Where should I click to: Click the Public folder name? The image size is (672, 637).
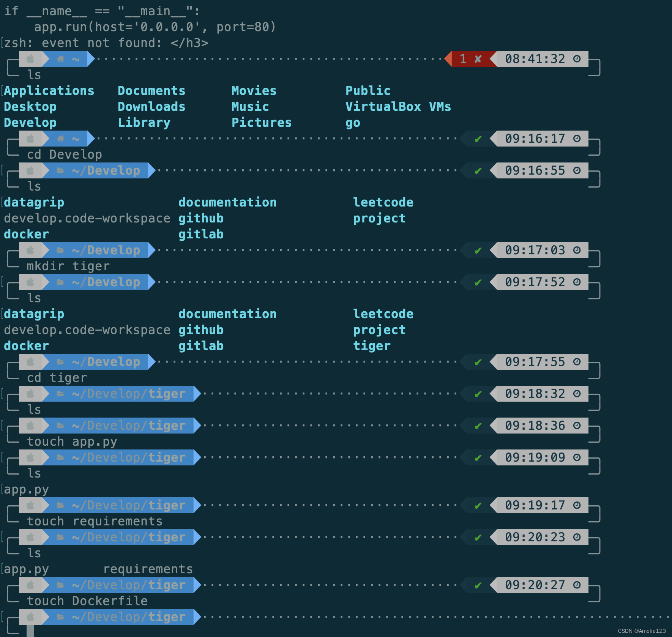pyautogui.click(x=368, y=91)
